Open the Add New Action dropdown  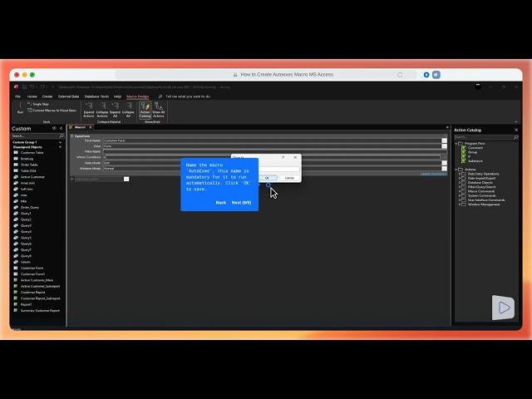click(x=126, y=179)
